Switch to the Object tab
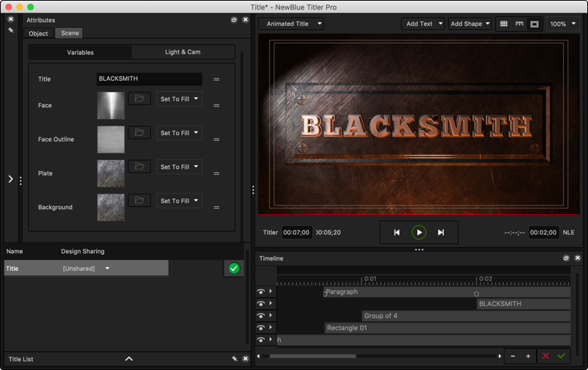 [x=39, y=33]
